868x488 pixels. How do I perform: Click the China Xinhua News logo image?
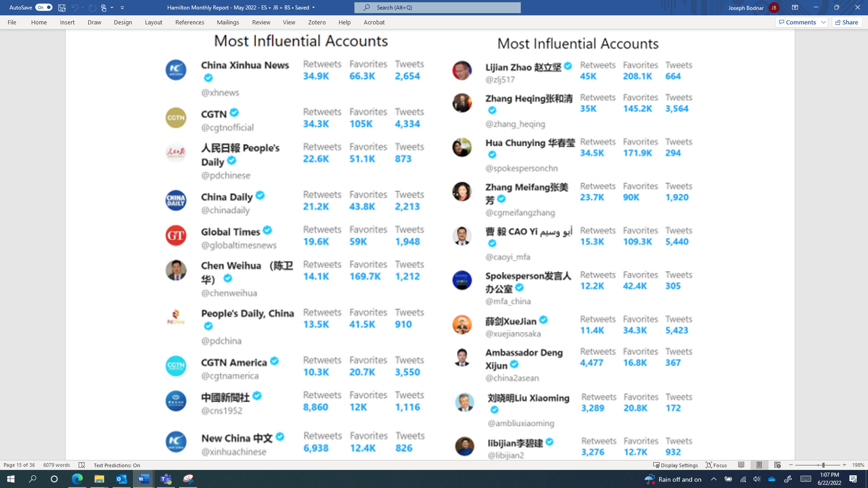(176, 70)
